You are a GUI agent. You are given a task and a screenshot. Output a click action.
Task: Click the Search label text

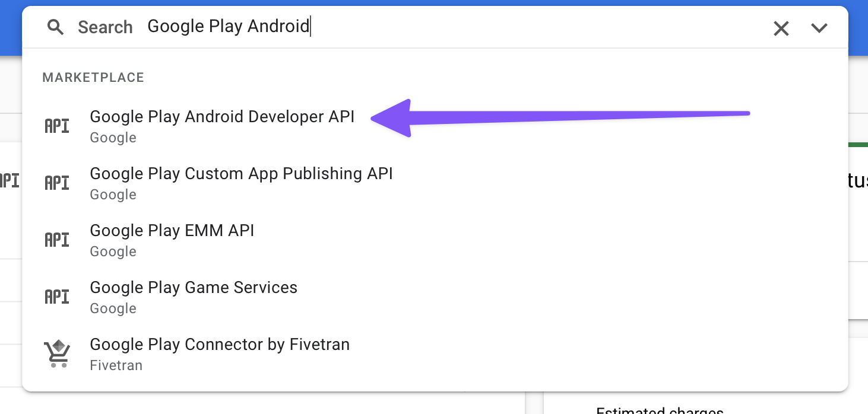point(105,27)
